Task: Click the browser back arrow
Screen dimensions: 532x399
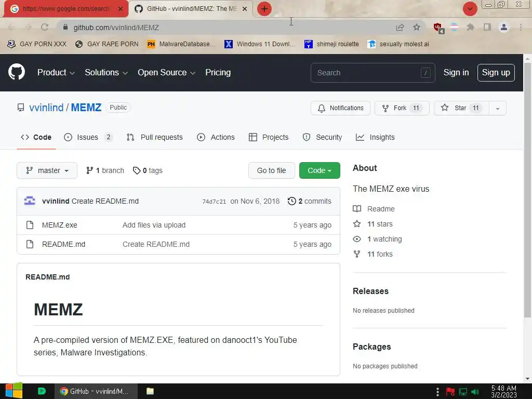Action: (11, 27)
